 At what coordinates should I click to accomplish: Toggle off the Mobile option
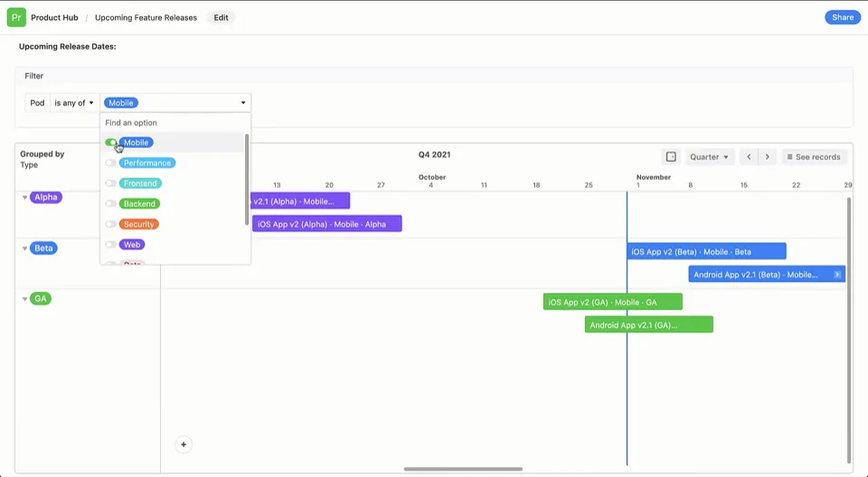tap(111, 143)
